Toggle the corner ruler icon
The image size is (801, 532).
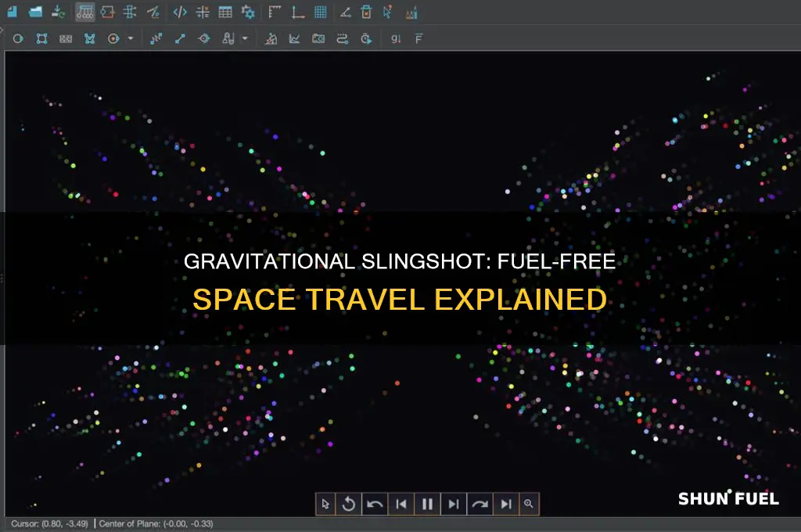pyautogui.click(x=275, y=12)
